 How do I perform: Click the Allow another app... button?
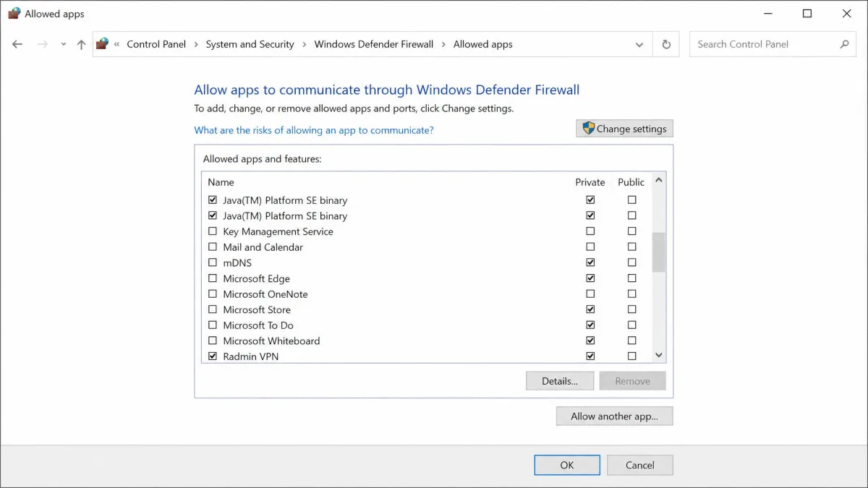(614, 416)
